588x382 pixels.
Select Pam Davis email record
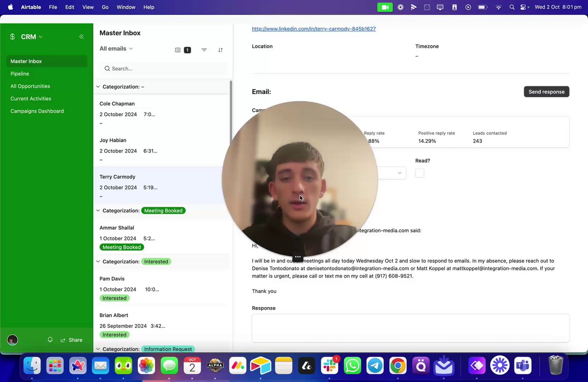pyautogui.click(x=161, y=288)
